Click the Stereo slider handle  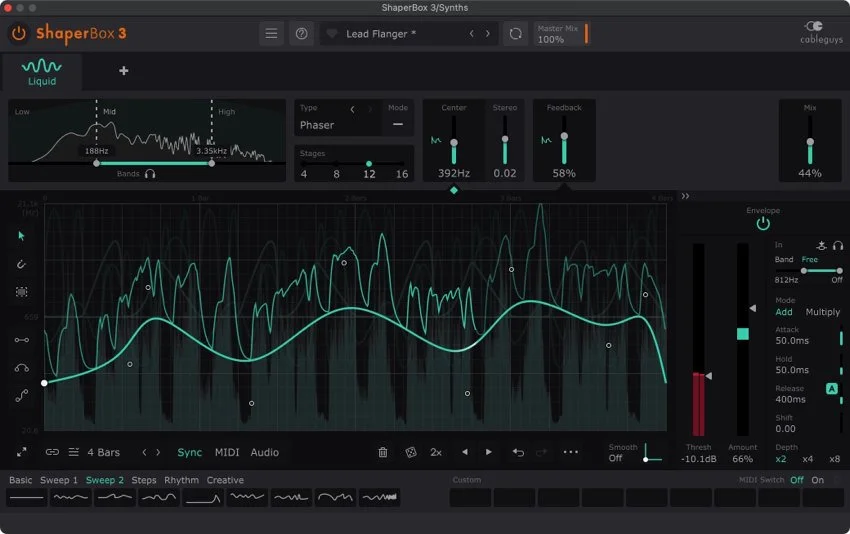(x=505, y=139)
